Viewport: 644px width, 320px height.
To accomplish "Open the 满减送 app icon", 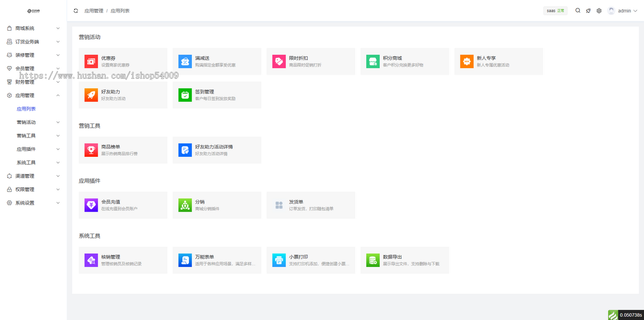I will 185,61.
